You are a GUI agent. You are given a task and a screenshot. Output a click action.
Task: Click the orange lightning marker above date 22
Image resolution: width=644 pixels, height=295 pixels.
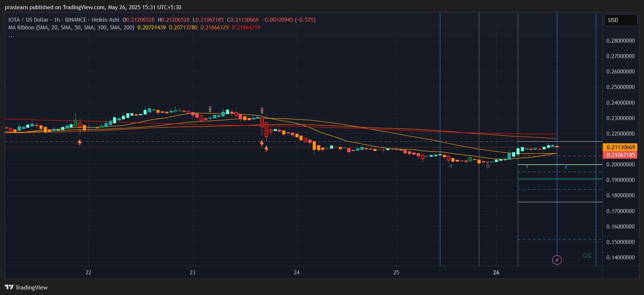[x=80, y=142]
